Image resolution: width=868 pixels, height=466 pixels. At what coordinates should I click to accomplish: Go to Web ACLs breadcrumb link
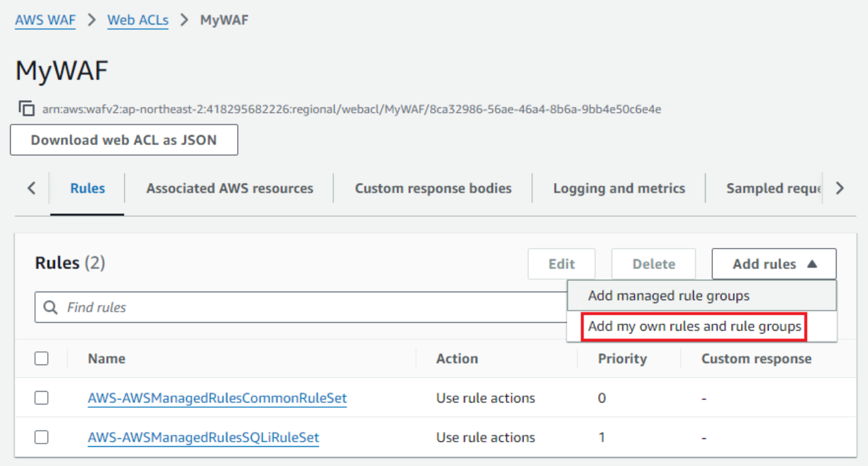click(138, 20)
